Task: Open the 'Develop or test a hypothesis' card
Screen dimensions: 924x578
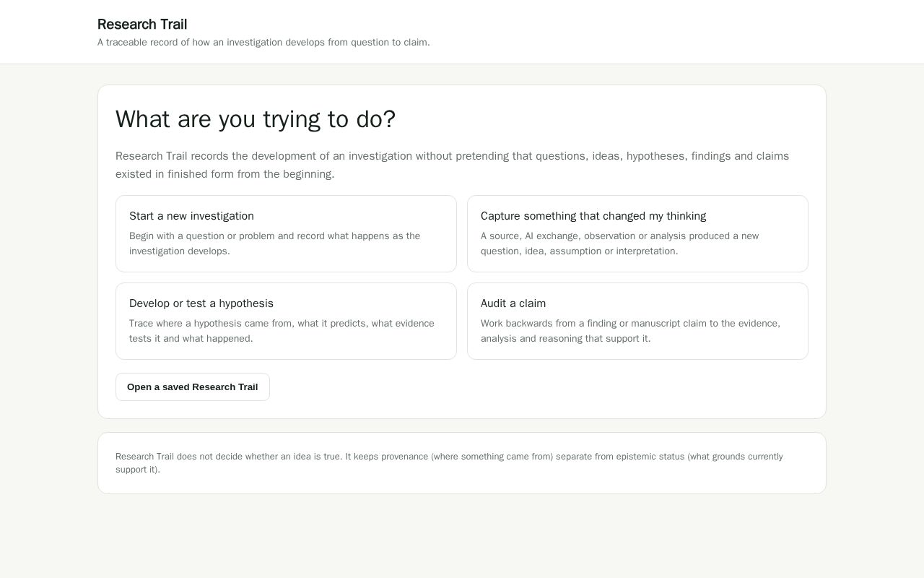Action: pos(286,321)
